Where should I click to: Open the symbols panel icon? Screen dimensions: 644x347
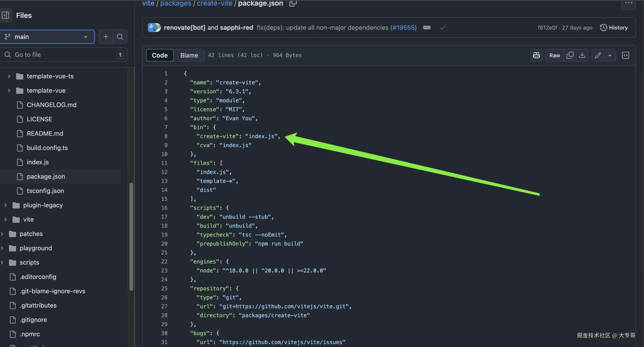coord(625,55)
